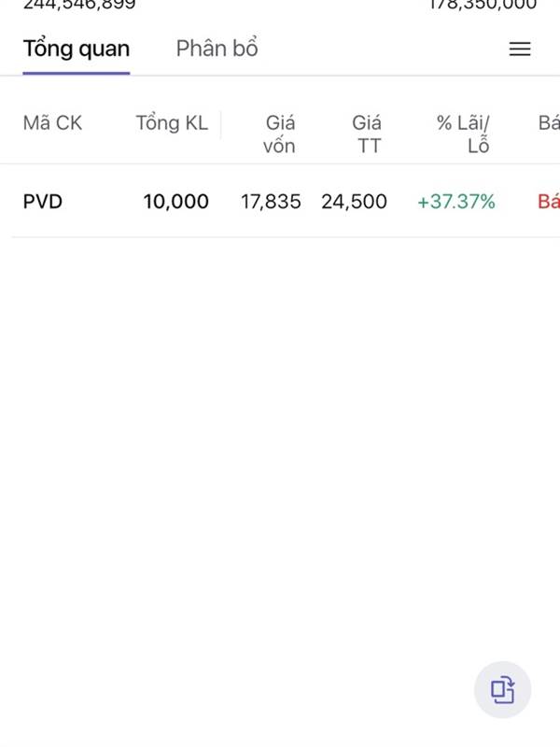Open the Phân bổ tab
The image size is (560, 747).
point(217,49)
